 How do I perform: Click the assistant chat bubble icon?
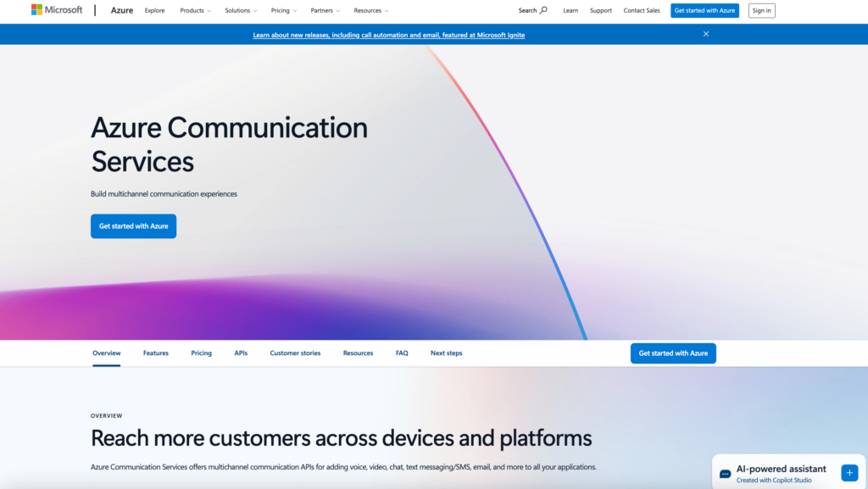(x=725, y=474)
